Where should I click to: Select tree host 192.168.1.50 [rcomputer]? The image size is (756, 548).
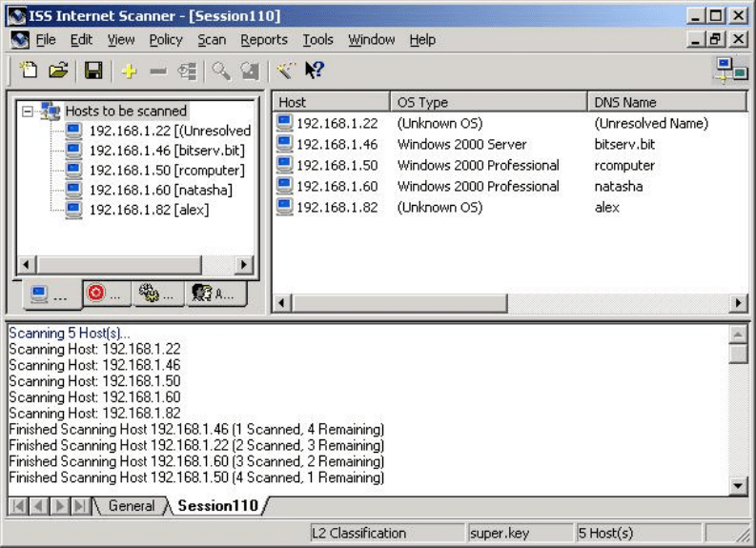(167, 171)
